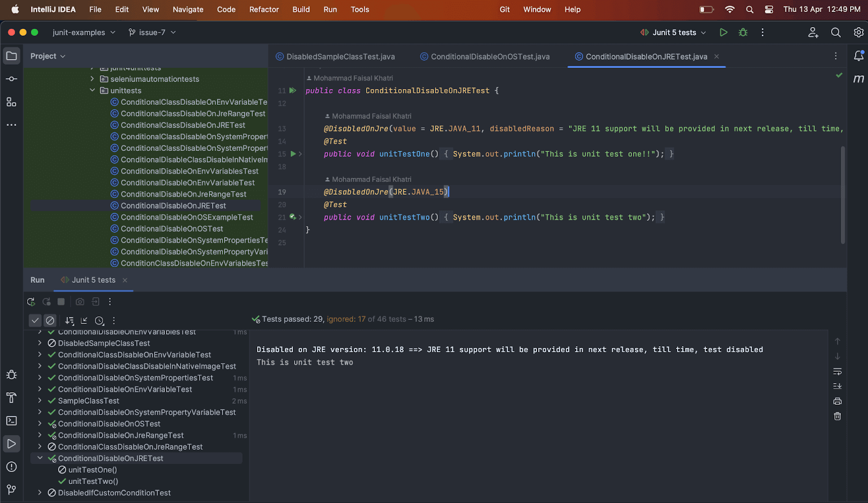Toggle the hide ignored tests filter

[x=50, y=320]
